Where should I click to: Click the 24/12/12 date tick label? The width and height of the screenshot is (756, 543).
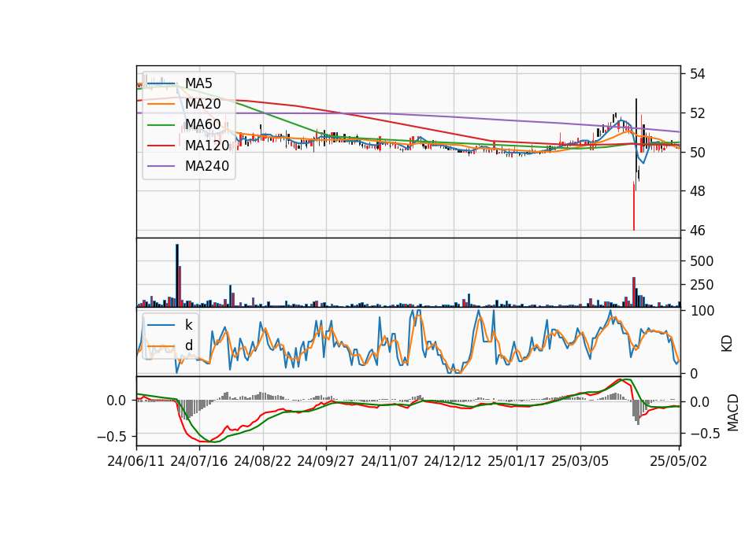453,461
